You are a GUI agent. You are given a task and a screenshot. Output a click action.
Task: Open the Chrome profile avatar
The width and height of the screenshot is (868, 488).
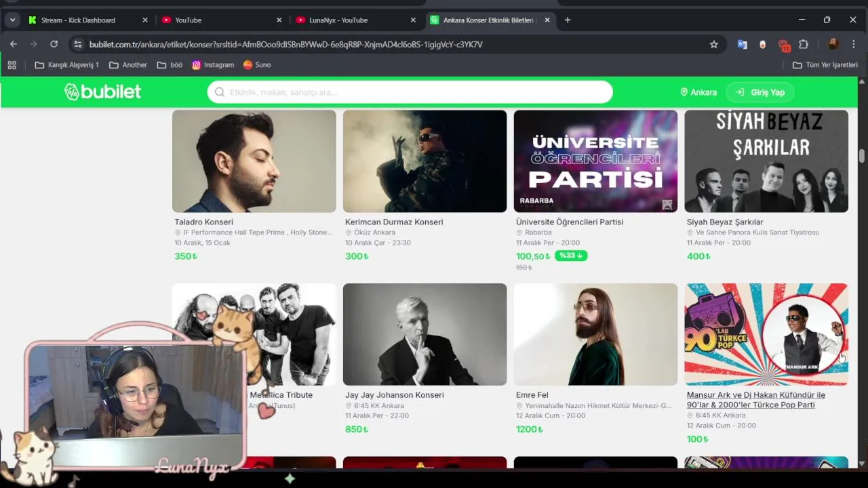point(833,44)
